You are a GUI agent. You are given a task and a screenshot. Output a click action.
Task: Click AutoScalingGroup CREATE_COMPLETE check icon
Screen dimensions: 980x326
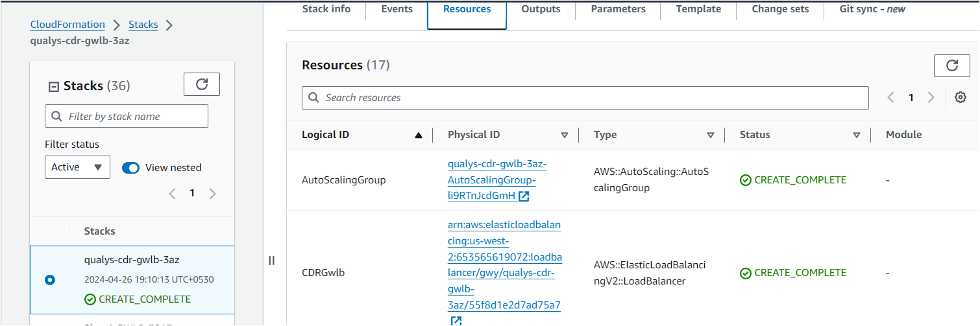[x=746, y=180]
